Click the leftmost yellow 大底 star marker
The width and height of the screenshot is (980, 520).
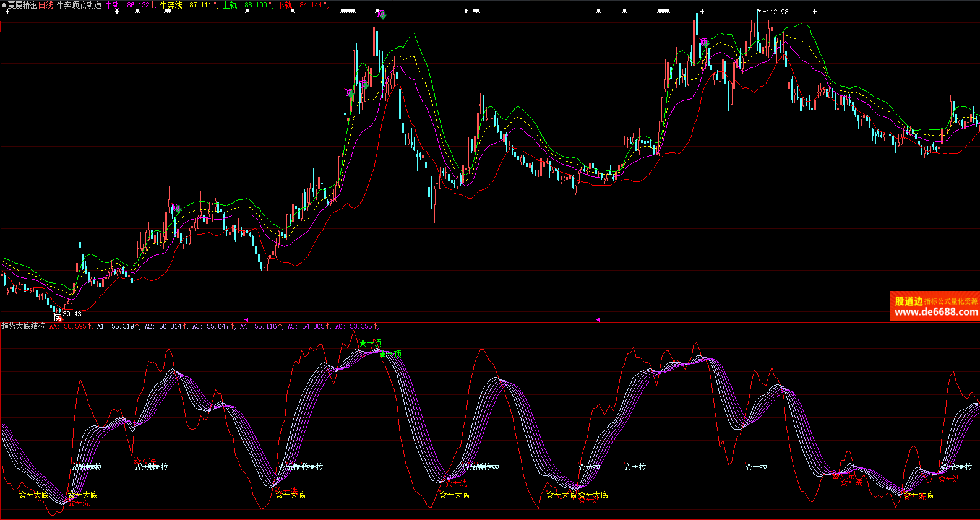coord(23,495)
